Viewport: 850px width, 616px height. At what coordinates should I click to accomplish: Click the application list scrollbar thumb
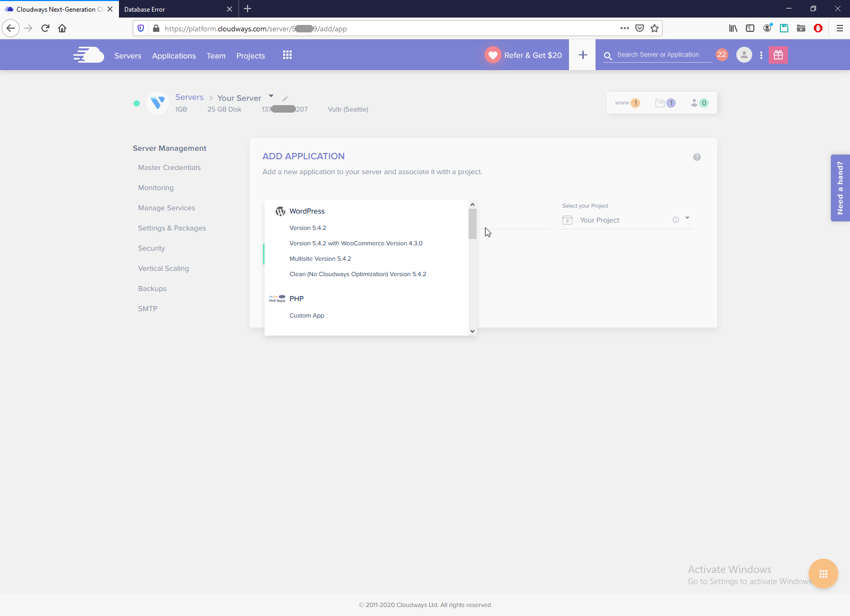(x=472, y=224)
